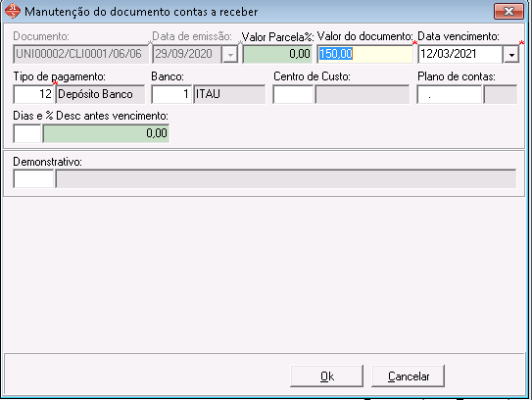Select the Centro de Custo code field
Image resolution: width=532 pixels, height=400 pixels.
(293, 94)
